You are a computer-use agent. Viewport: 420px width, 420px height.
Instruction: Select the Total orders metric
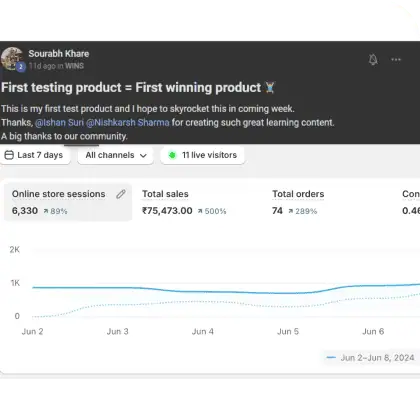[298, 202]
